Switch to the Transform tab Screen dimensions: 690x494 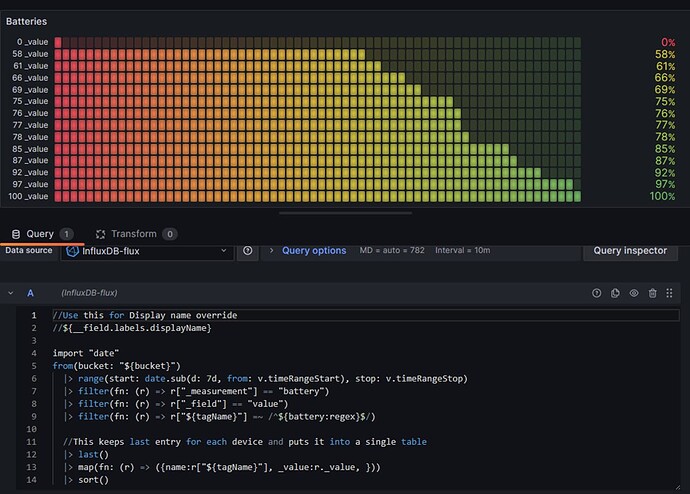pos(136,234)
